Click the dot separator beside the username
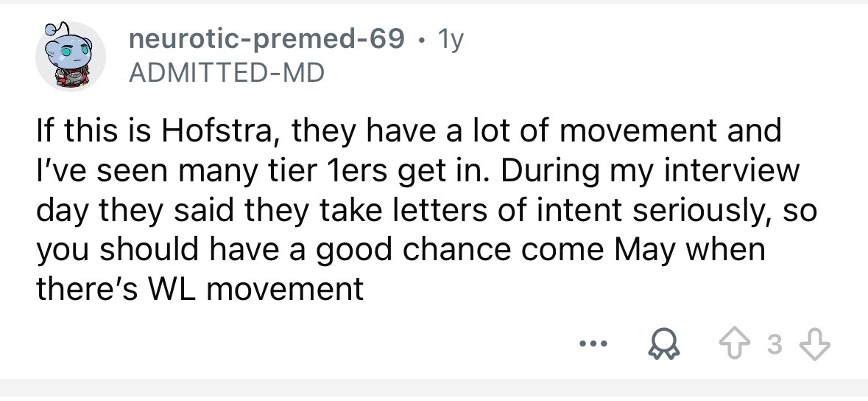Image resolution: width=868 pixels, height=401 pixels. pos(422,41)
